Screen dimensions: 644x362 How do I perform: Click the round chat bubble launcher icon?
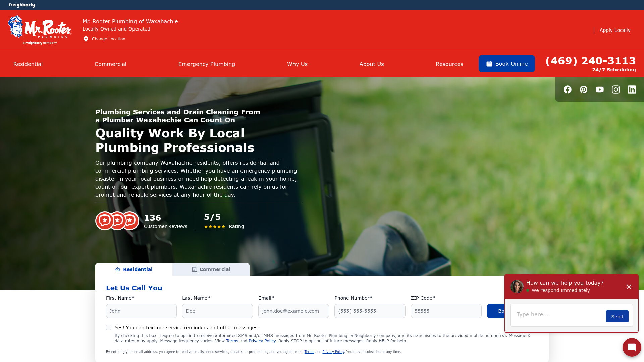632,347
